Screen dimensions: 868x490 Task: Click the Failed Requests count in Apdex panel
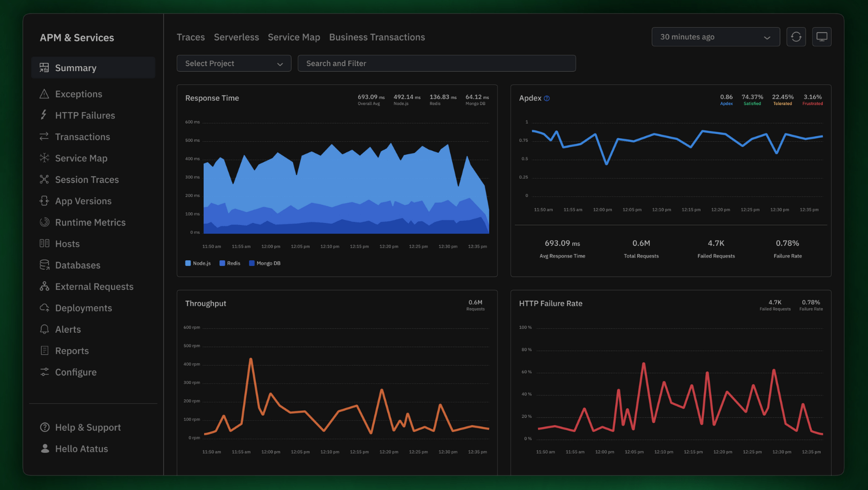716,243
